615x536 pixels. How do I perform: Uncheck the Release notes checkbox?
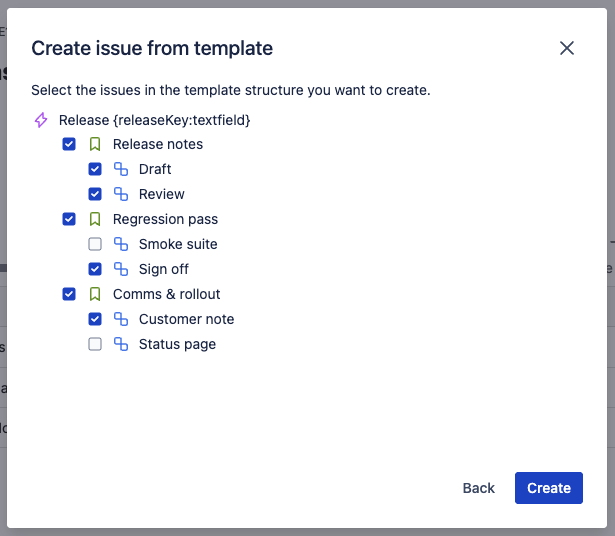[x=69, y=144]
